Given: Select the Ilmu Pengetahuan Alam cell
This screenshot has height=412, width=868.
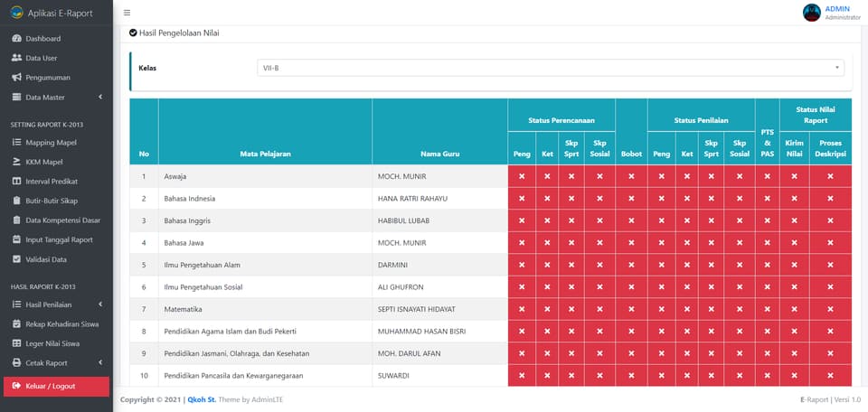Looking at the screenshot, I should tap(265, 265).
